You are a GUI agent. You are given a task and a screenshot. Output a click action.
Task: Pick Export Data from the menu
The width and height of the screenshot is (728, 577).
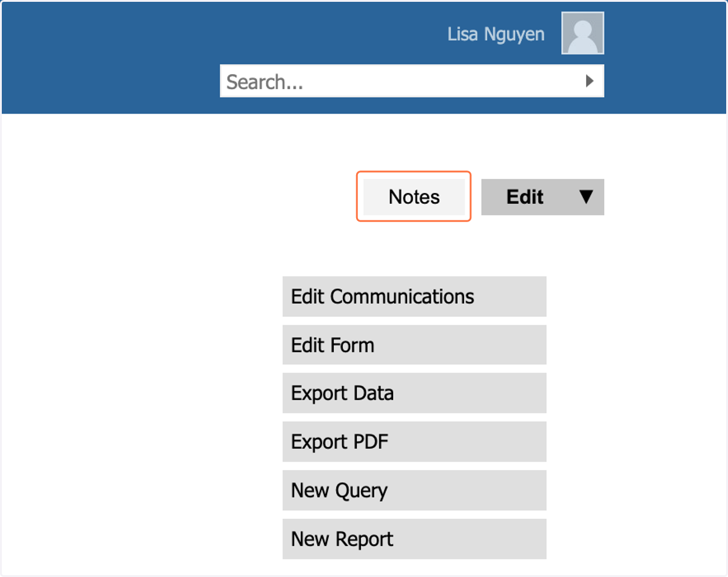[x=414, y=393]
